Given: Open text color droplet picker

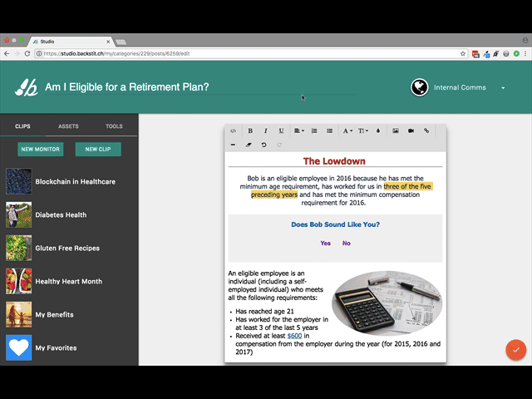Looking at the screenshot, I should coord(378,131).
